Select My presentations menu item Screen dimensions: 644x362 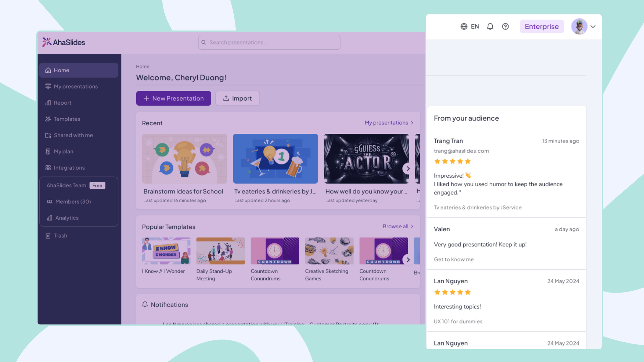point(75,86)
